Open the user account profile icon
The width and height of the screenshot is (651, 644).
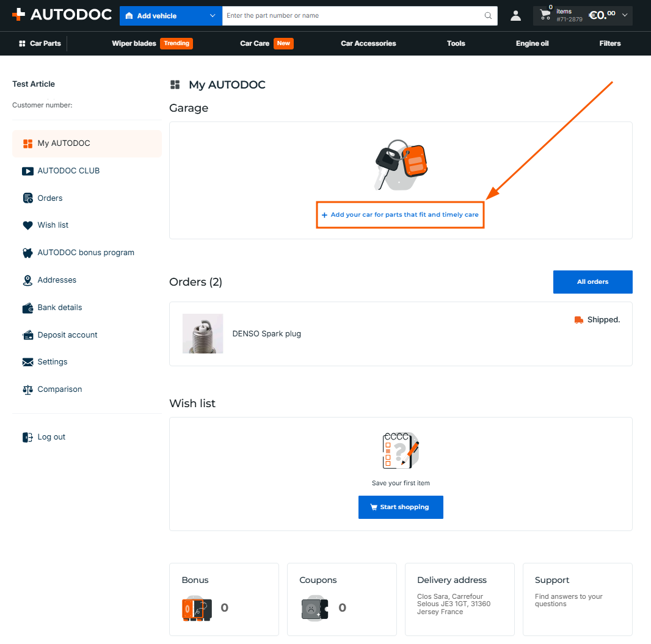tap(515, 16)
